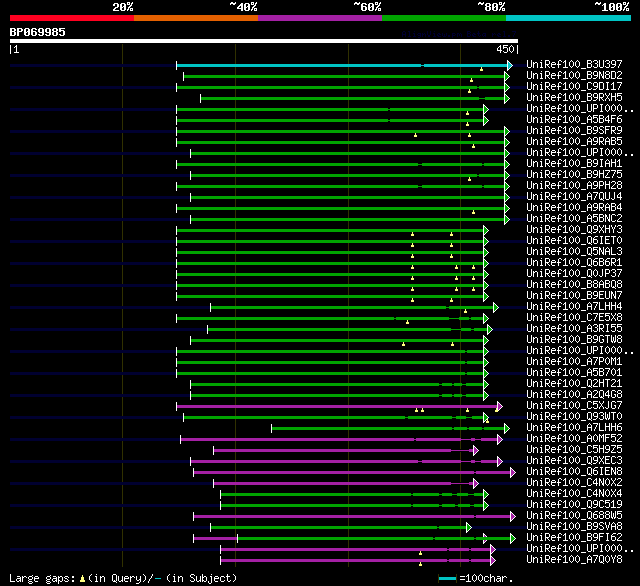Viewport: 640px width, 586px height.
Task: Open the UniRef100_A7LHH6 hit label
Action: [x=574, y=428]
